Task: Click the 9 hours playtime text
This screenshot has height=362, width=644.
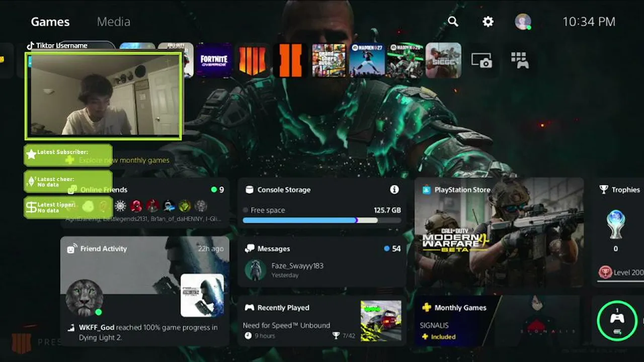Action: 265,336
